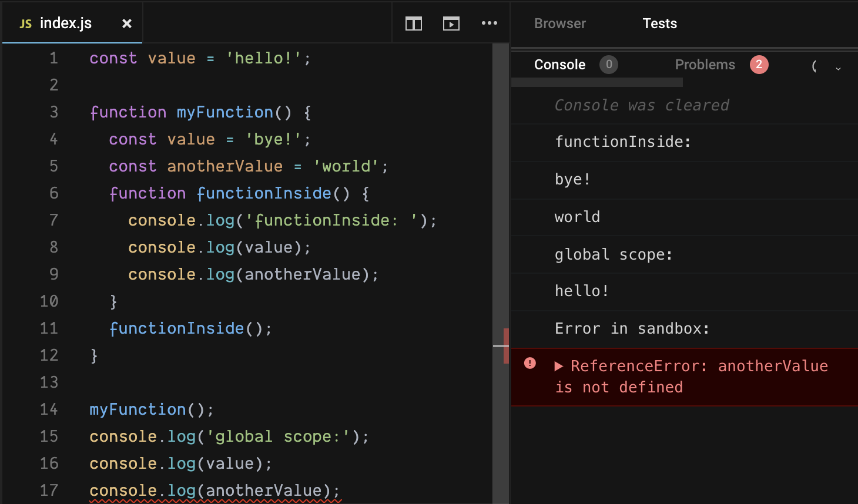Click console.log(value) on line 16
Screen dimensions: 858x504
[x=181, y=463]
